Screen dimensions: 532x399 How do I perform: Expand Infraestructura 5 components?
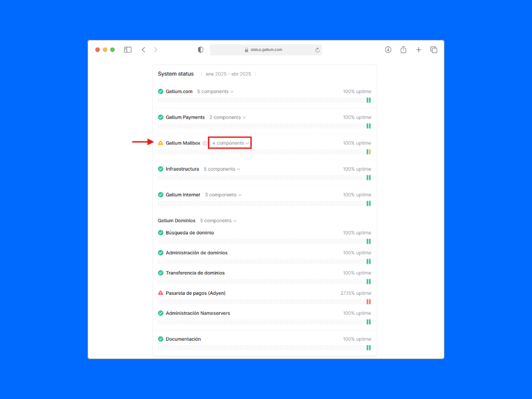[222, 168]
